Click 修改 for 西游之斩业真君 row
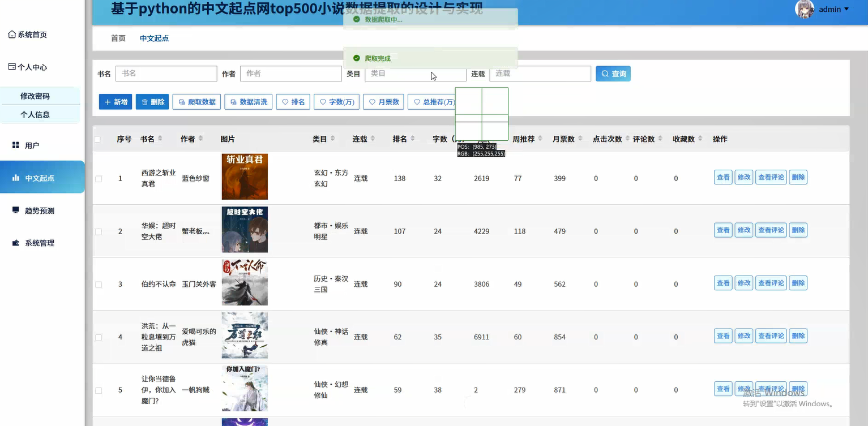This screenshot has height=426, width=868. [744, 177]
